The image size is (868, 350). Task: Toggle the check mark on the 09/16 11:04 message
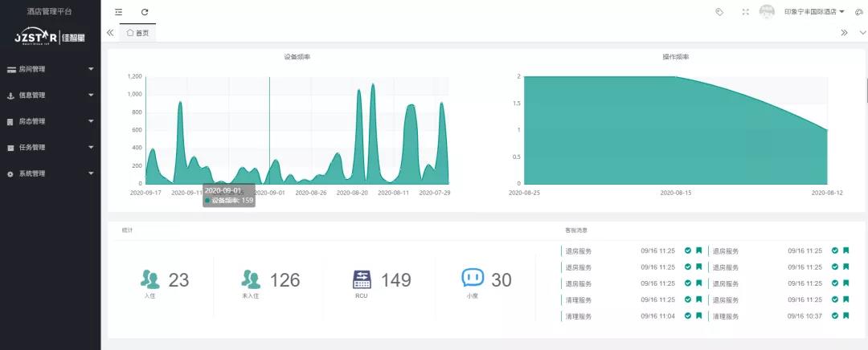(x=688, y=316)
